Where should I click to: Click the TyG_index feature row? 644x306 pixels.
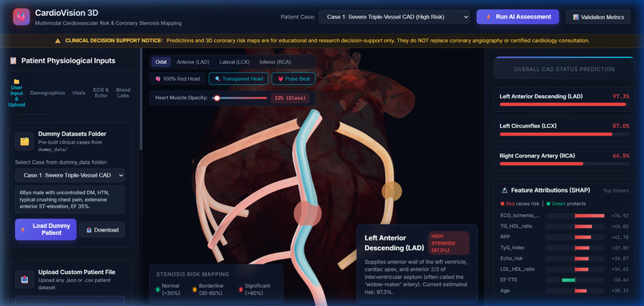click(564, 248)
